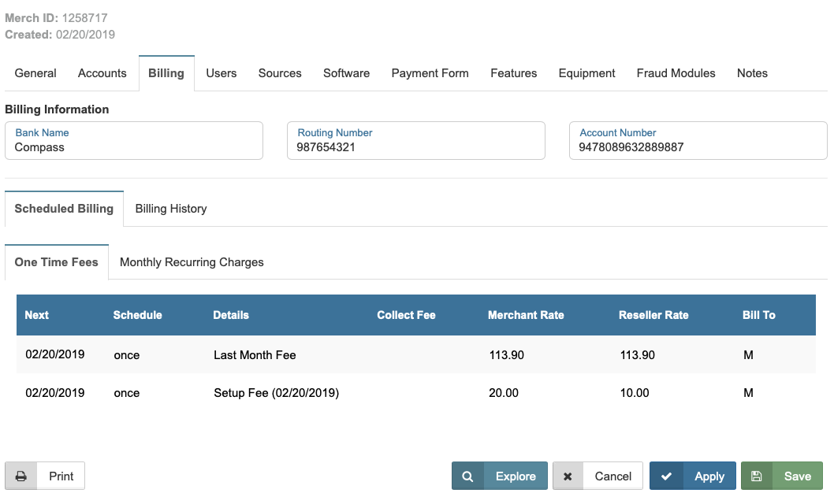Click the magnifier icon on Explore button
Image resolution: width=834 pixels, height=504 pixels.
coord(467,476)
